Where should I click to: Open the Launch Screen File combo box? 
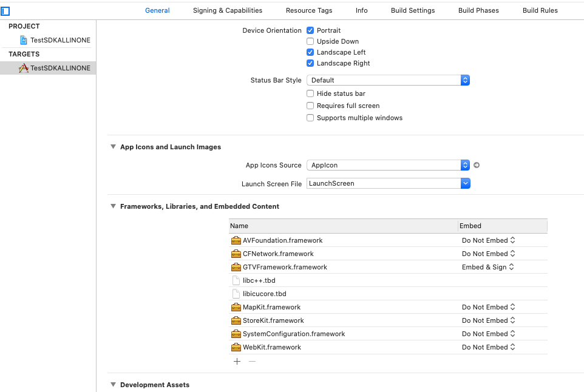coord(465,183)
